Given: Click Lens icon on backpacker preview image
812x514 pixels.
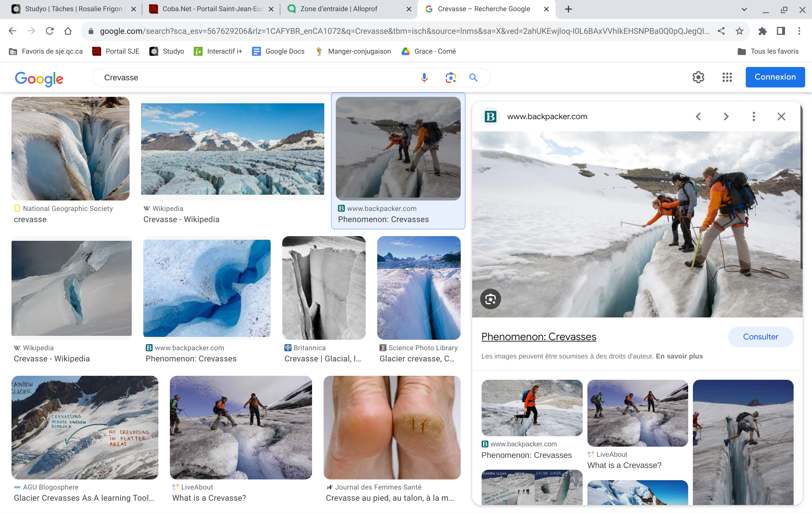Looking at the screenshot, I should (x=490, y=299).
